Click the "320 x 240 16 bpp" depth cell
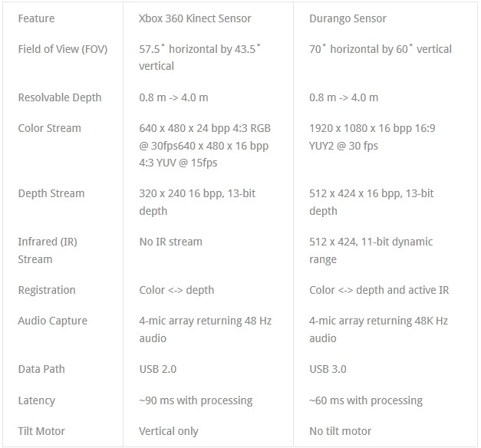The image size is (481, 448). tap(197, 202)
